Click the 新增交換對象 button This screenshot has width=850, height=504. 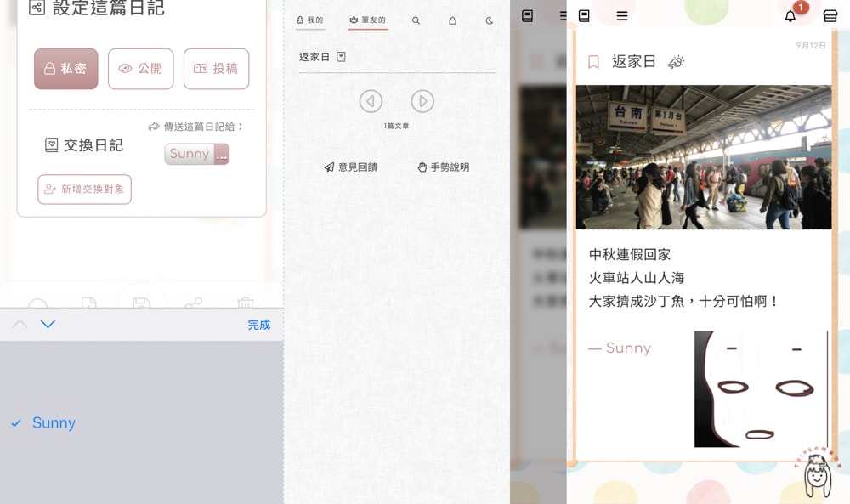coord(84,190)
